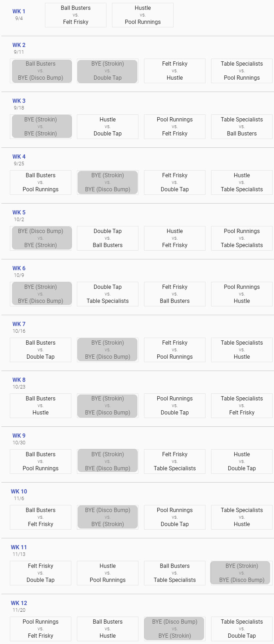Click WK 3 Table Specialists vs. Ball Busters
274x644 pixels.
coord(242,127)
